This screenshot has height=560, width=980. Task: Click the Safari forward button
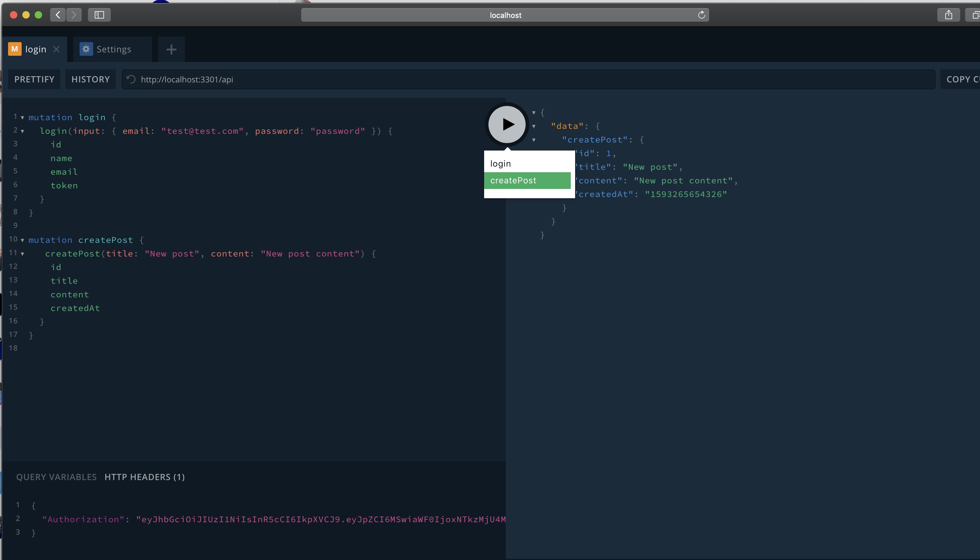pyautogui.click(x=74, y=15)
